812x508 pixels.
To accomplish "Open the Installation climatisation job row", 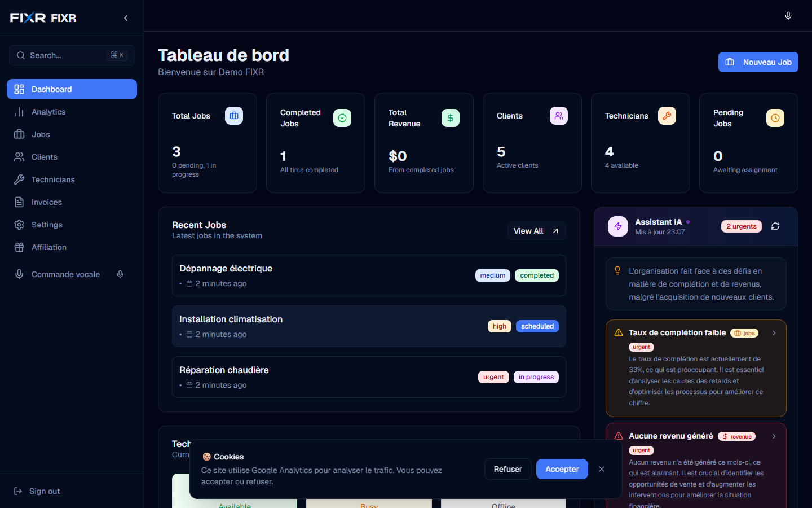I will pos(369,326).
